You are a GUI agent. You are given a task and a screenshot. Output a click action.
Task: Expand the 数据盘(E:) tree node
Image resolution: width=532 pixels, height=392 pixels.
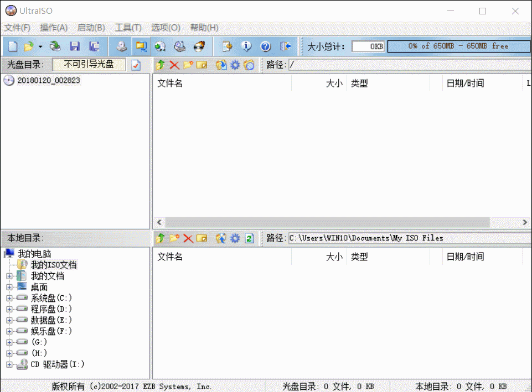pyautogui.click(x=9, y=320)
